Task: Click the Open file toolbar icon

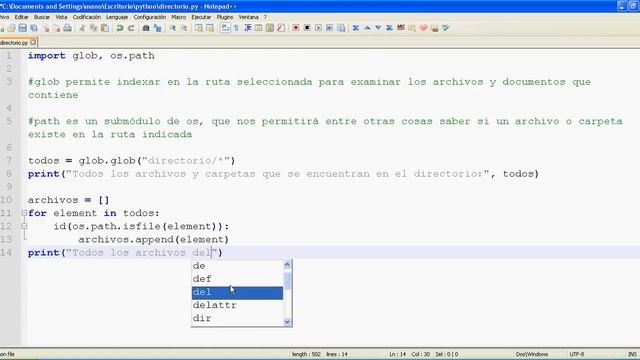Action: pos(11,28)
